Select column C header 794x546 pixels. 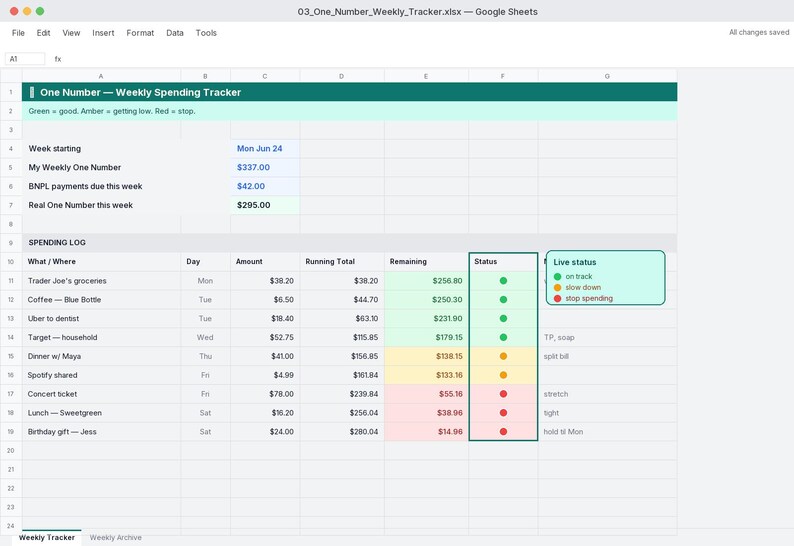[265, 76]
